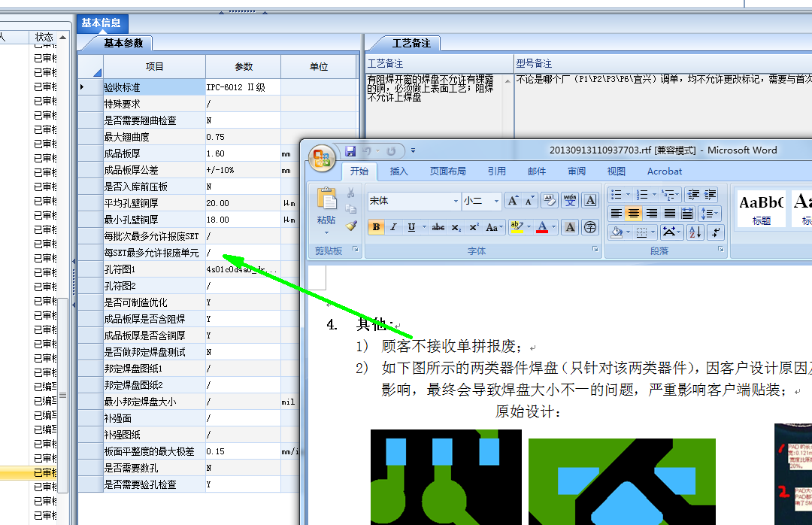Grow font size with the larger A
This screenshot has width=812, height=525.
click(513, 201)
